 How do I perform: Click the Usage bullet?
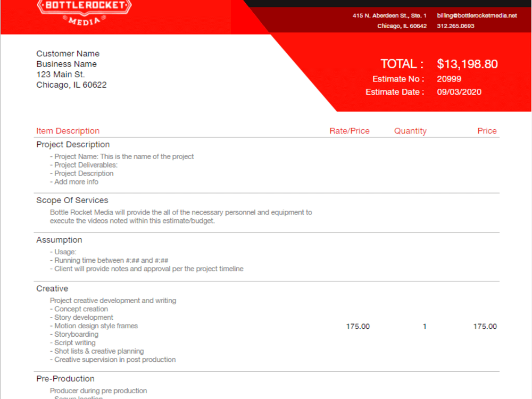click(x=63, y=252)
